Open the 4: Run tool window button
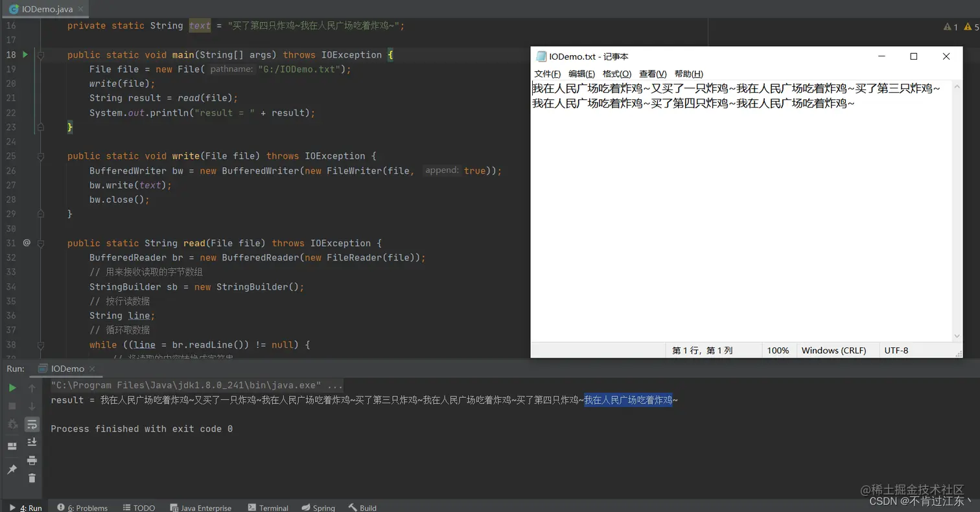The height and width of the screenshot is (512, 980). click(x=26, y=507)
